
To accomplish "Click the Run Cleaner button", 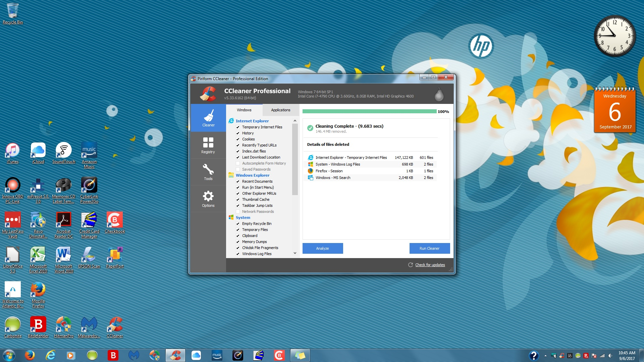I will [429, 248].
